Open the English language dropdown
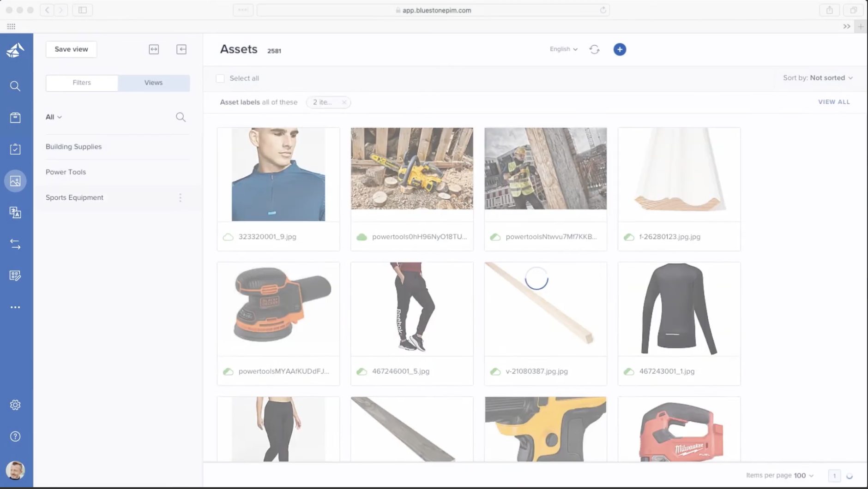 click(x=563, y=49)
